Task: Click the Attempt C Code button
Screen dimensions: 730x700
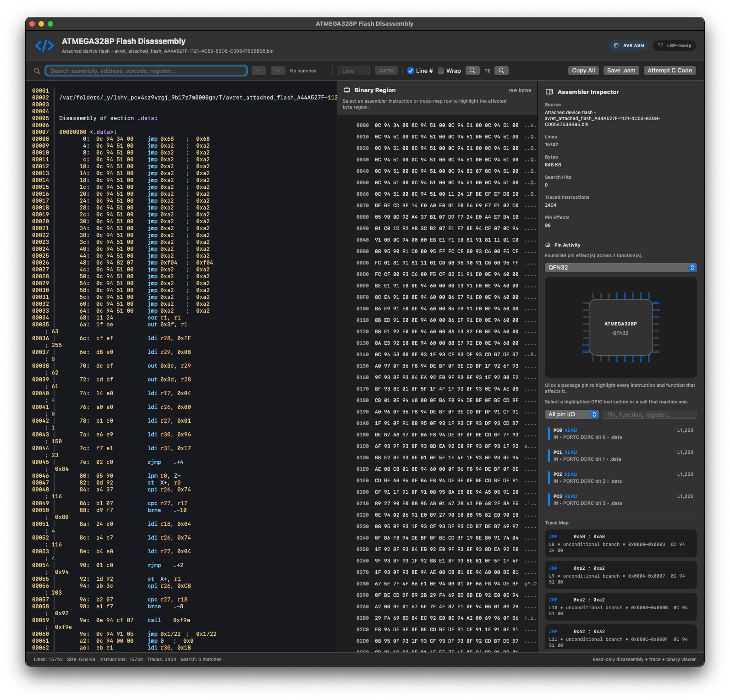Action: [x=670, y=71]
